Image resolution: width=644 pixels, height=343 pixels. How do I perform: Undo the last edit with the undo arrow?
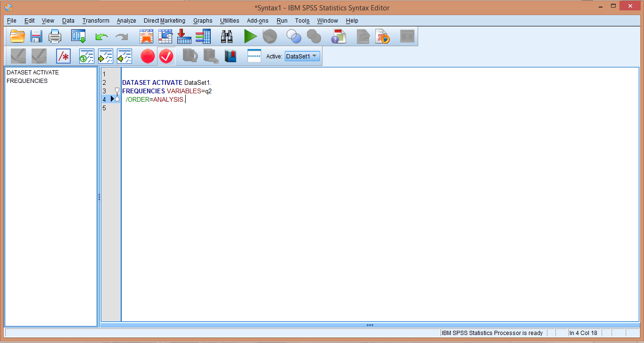click(x=102, y=36)
